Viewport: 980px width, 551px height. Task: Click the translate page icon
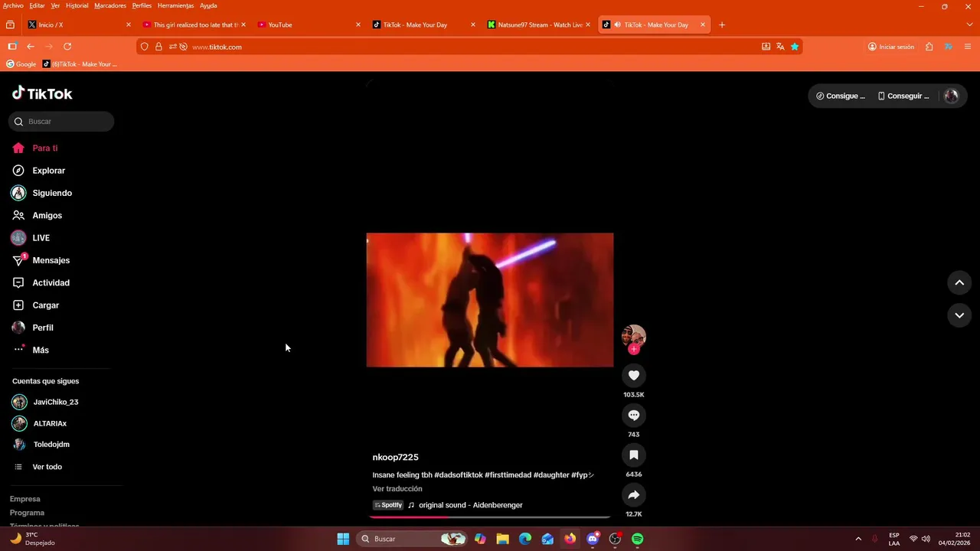pyautogui.click(x=780, y=47)
